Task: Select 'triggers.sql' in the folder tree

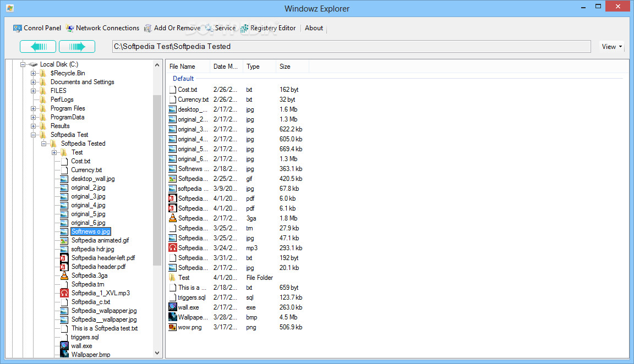Action: 85,338
